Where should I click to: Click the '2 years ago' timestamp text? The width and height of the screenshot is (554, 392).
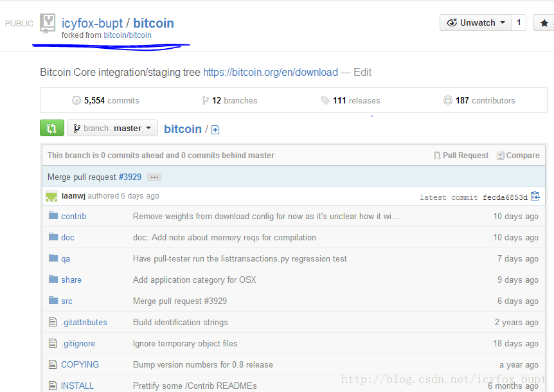tap(517, 322)
